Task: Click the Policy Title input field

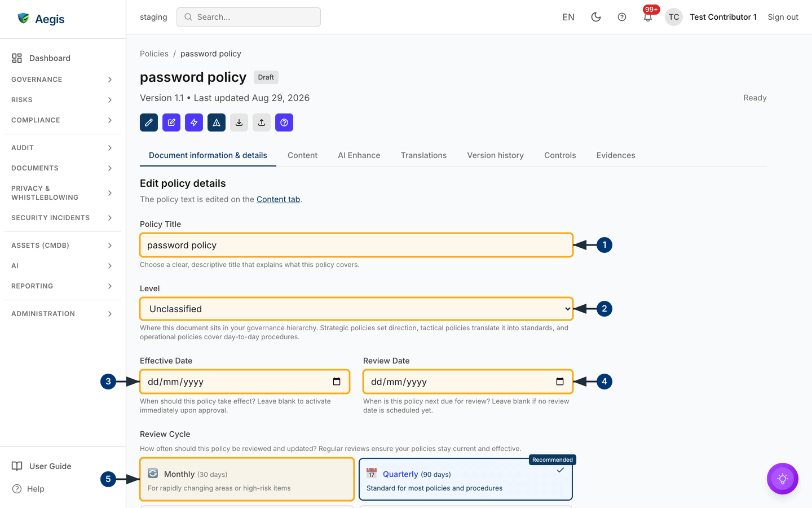Action: coord(356,245)
